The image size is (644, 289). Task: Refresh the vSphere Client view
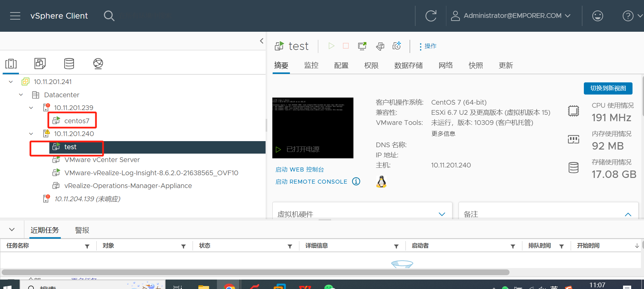pos(431,16)
